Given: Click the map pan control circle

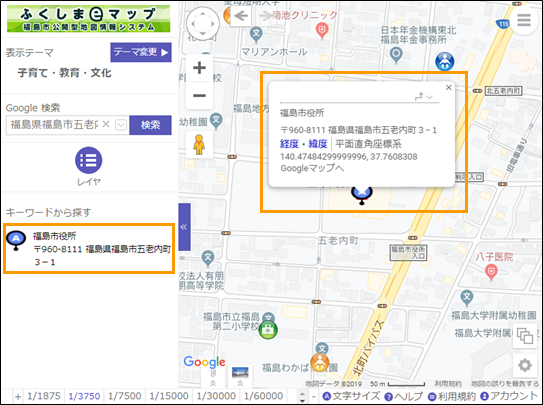Looking at the screenshot, I should tap(203, 24).
